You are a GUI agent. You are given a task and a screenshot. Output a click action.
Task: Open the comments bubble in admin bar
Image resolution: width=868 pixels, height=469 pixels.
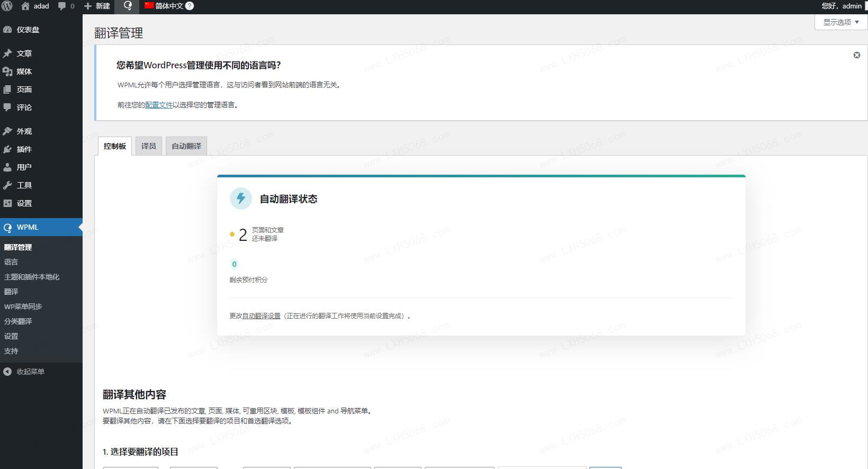(66, 6)
